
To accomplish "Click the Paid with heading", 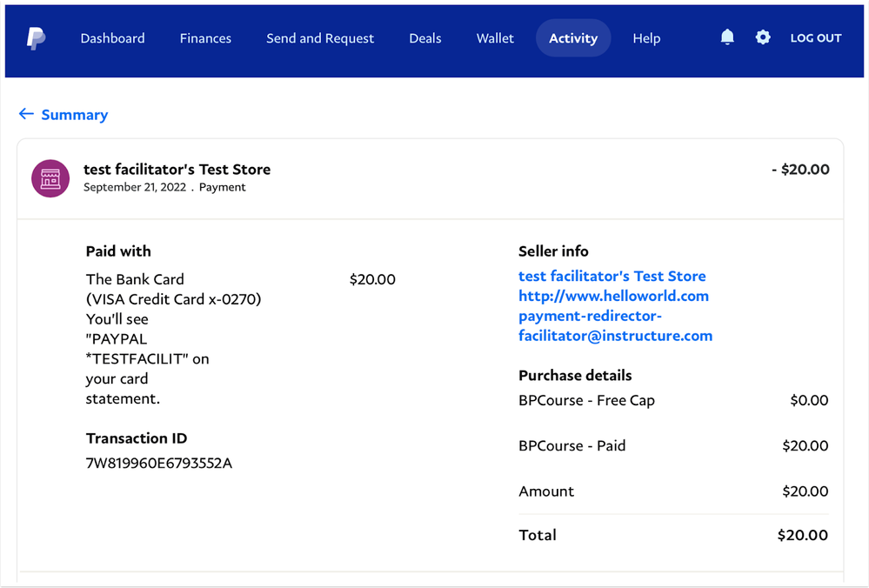I will point(118,251).
